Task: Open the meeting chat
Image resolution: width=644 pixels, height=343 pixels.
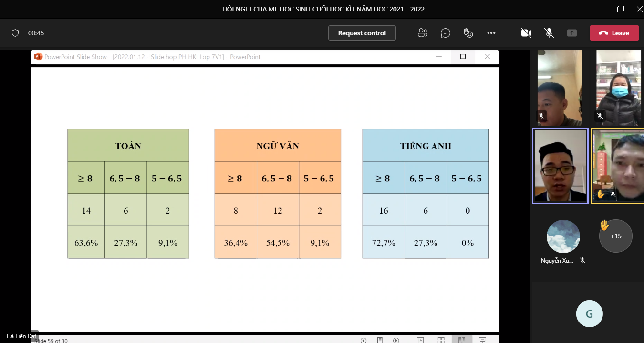Action: click(446, 33)
